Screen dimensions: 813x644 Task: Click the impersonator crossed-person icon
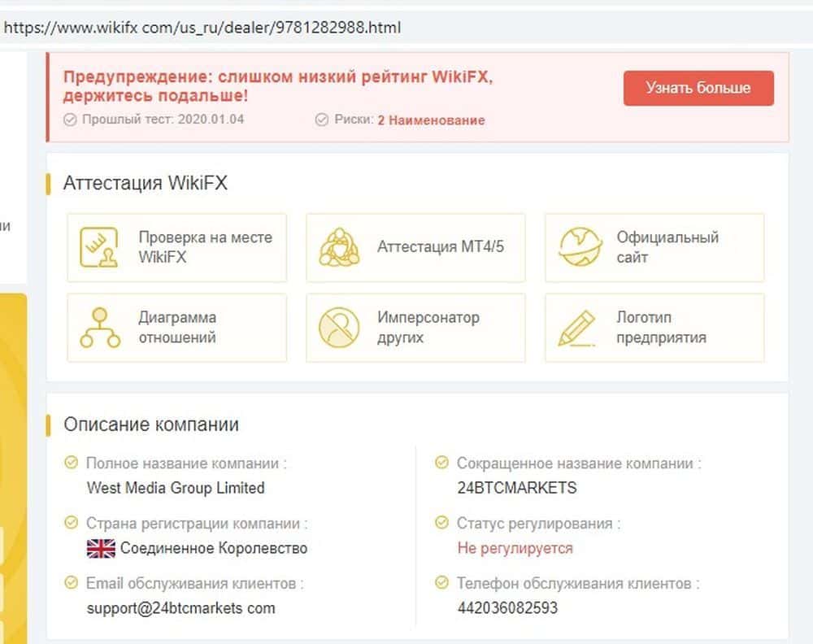point(339,327)
